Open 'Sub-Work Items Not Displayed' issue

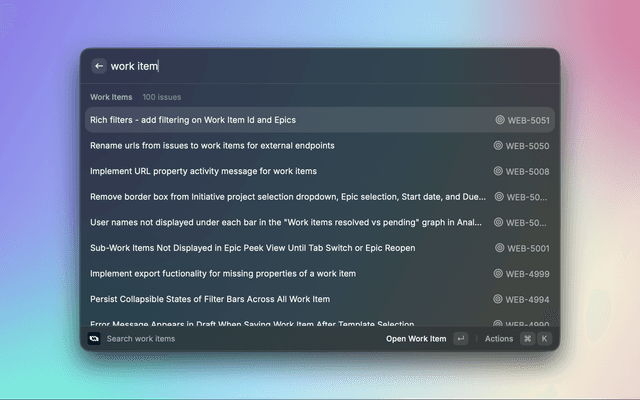pyautogui.click(x=252, y=248)
